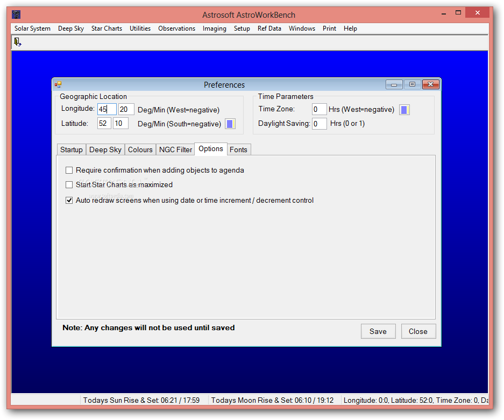Switch to the Fonts tab
The width and height of the screenshot is (504, 420).
238,150
